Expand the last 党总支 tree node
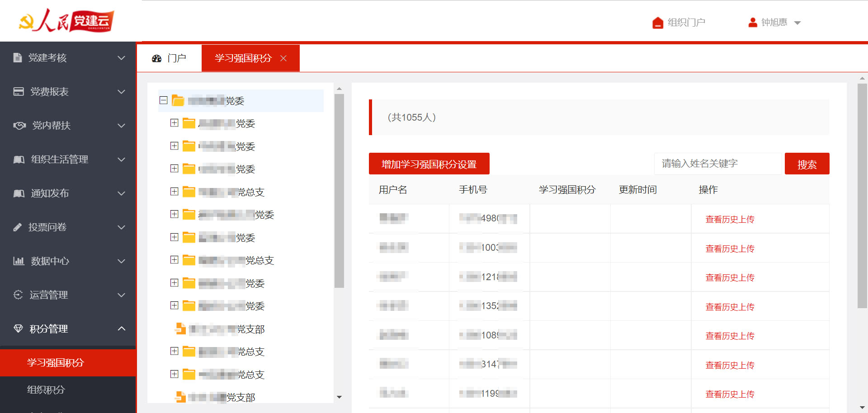The width and height of the screenshot is (868, 413). click(x=174, y=374)
